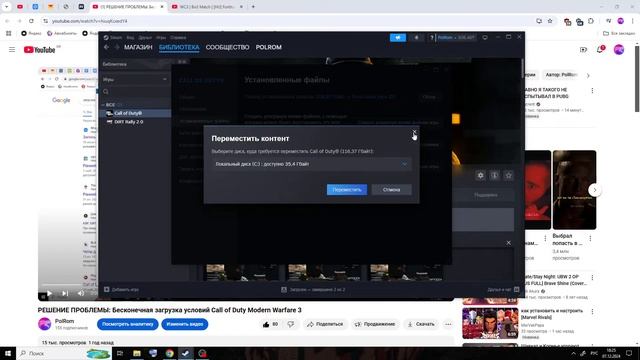Add game to favorites with star icon

point(509,175)
